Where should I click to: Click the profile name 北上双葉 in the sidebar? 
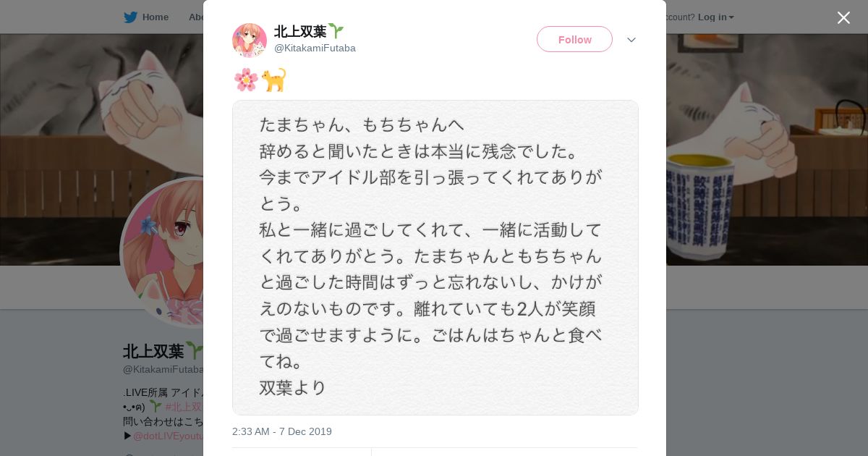153,352
